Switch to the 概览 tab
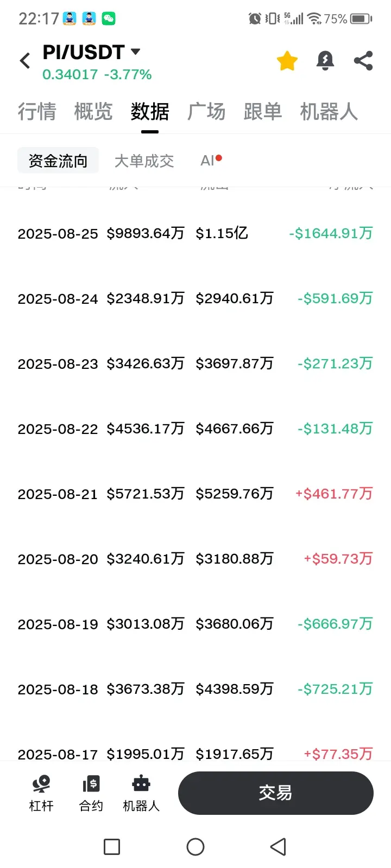Screen dimensions: 391x868 (x=93, y=112)
